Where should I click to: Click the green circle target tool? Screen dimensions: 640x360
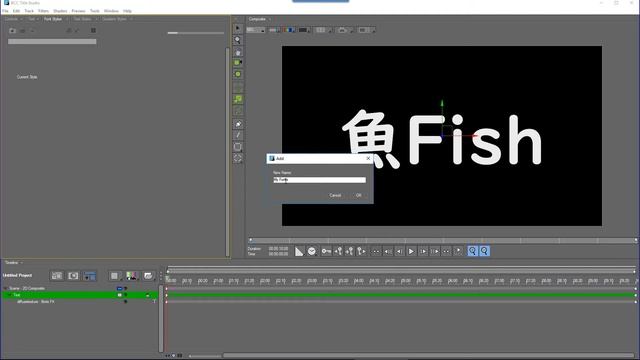point(238,74)
